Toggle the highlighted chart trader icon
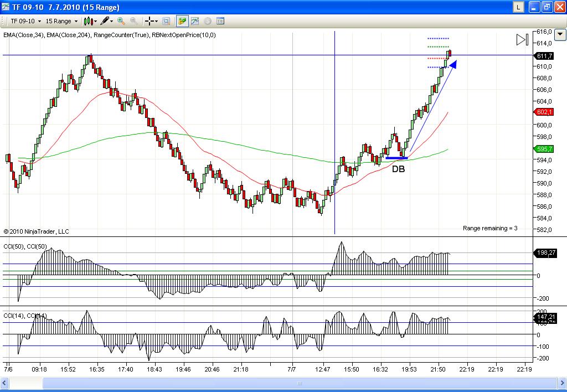Viewport: 567px width, 392px height. [182, 21]
